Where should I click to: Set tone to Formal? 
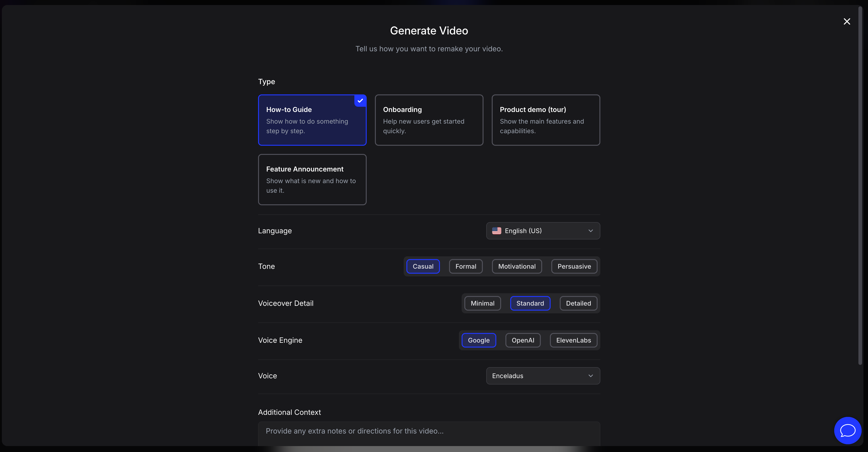(x=466, y=266)
